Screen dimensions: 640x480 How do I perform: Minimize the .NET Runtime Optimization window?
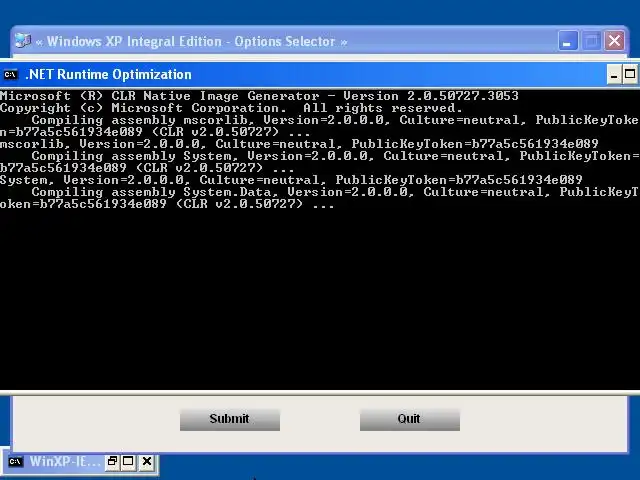pos(614,75)
